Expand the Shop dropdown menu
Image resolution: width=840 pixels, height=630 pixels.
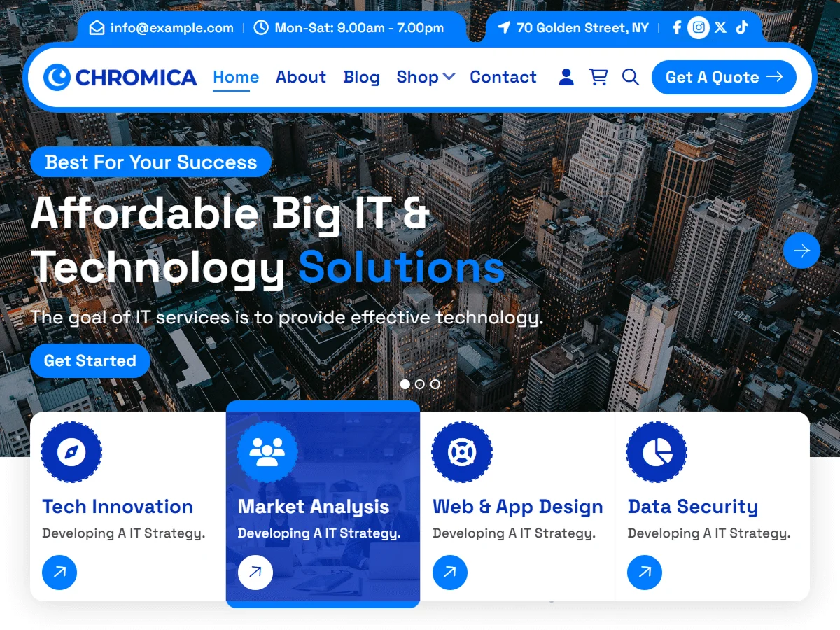[x=426, y=77]
